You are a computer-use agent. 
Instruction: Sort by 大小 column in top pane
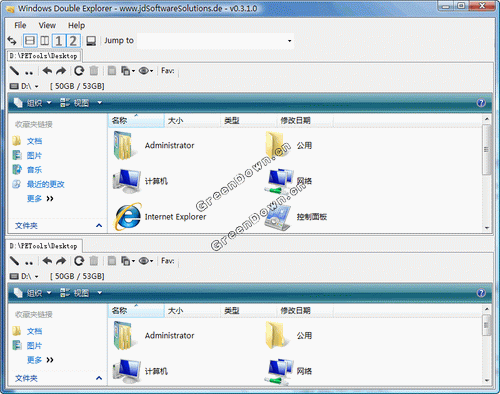point(192,120)
